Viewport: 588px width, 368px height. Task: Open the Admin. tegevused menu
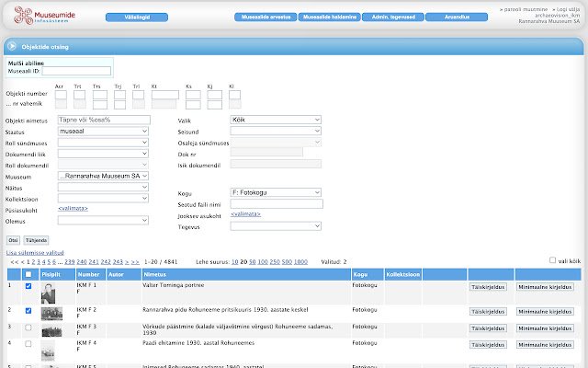coord(393,17)
